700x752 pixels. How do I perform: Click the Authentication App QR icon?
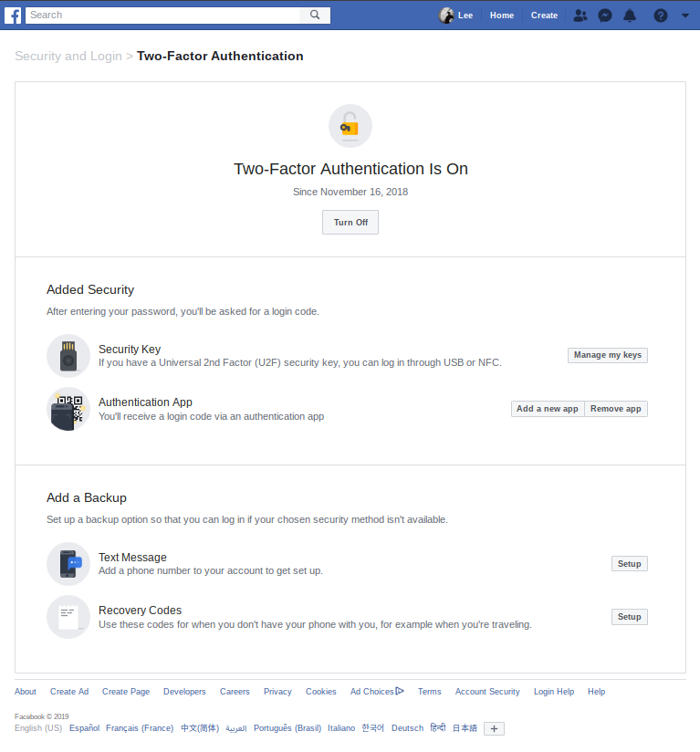[x=68, y=409]
